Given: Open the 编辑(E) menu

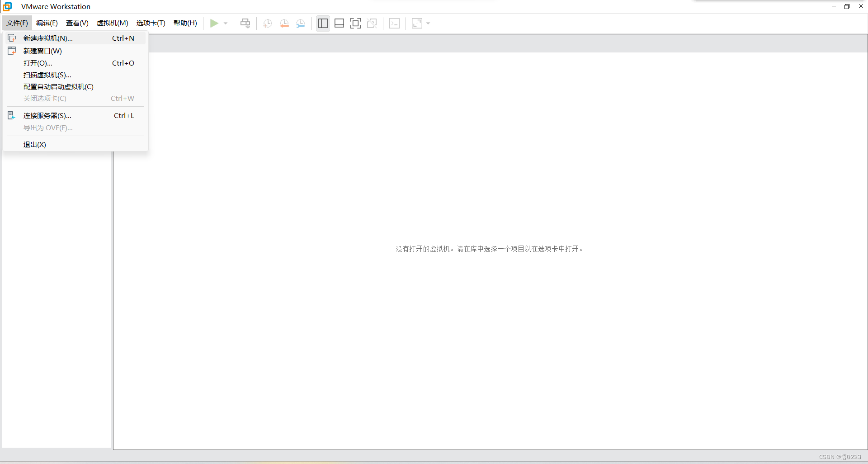Looking at the screenshot, I should (47, 23).
